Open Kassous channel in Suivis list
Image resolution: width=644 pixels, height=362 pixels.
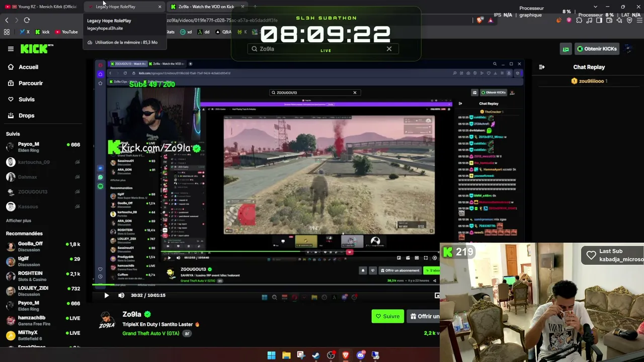pyautogui.click(x=43, y=207)
